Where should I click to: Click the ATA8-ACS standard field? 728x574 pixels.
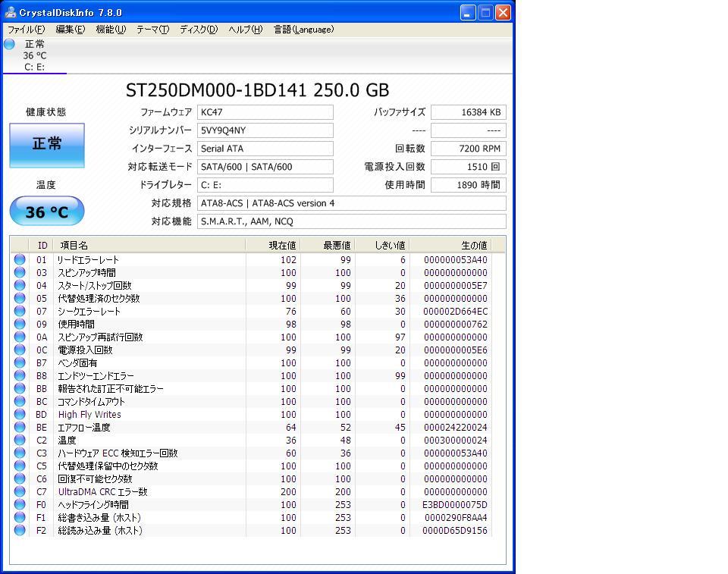pyautogui.click(x=351, y=203)
